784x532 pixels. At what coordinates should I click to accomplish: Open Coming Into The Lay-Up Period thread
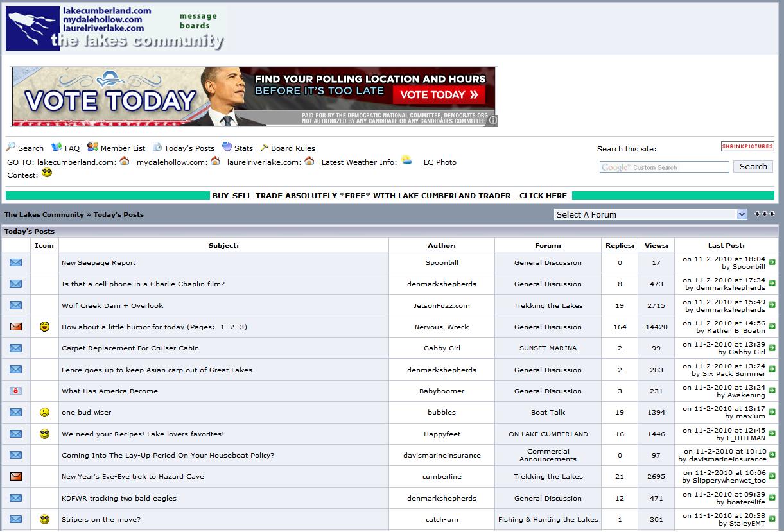[168, 455]
